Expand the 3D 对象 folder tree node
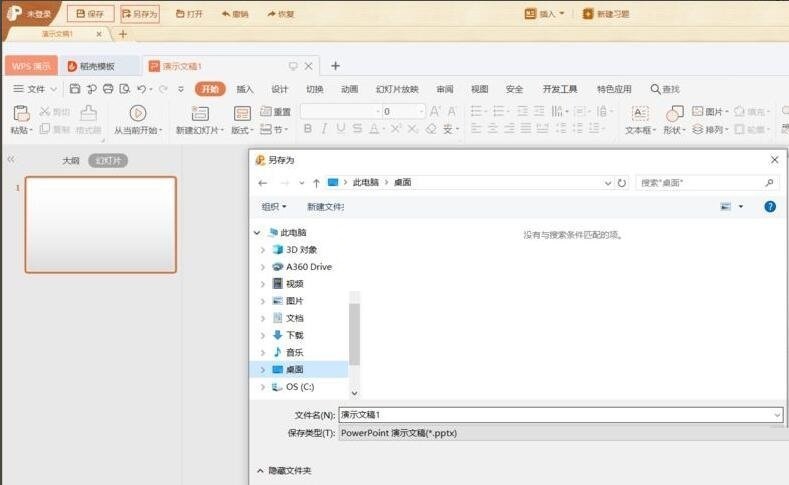The image size is (789, 485). click(262, 250)
